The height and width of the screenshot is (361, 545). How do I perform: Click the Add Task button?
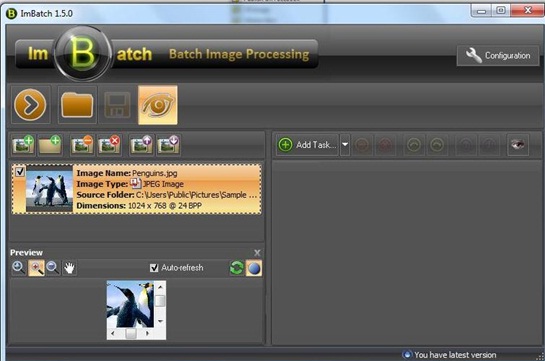point(307,145)
